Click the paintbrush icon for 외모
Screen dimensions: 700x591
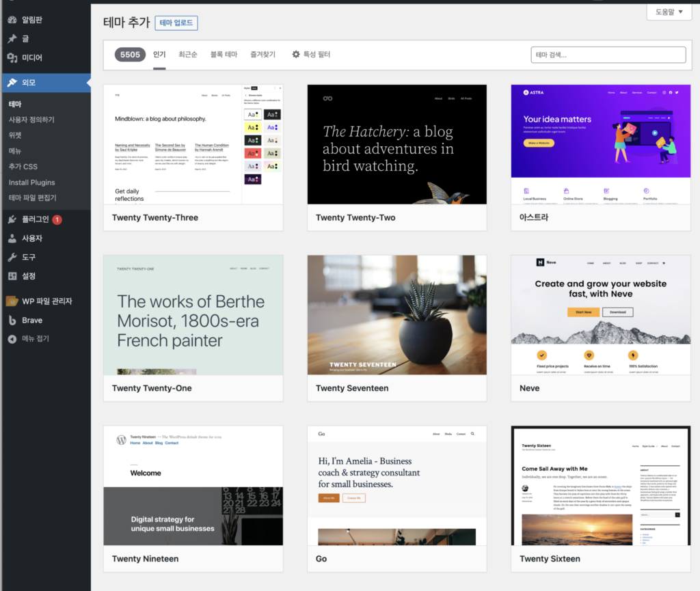click(12, 83)
